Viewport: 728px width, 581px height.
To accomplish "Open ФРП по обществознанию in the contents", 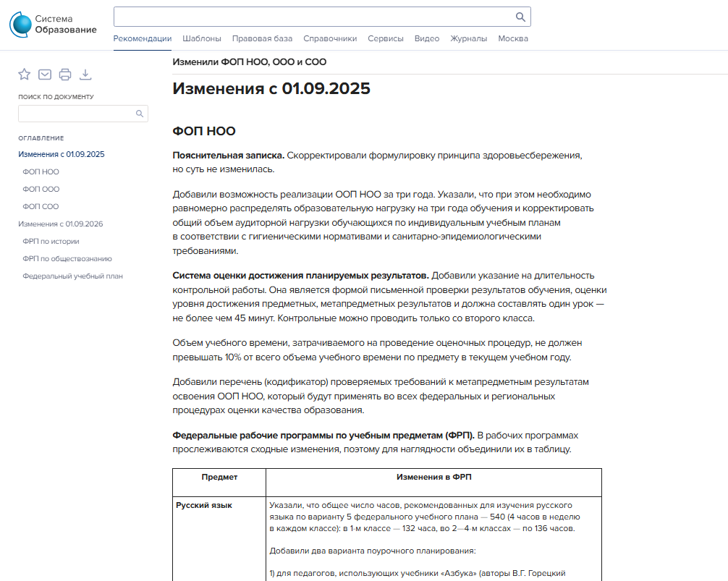I will (67, 258).
